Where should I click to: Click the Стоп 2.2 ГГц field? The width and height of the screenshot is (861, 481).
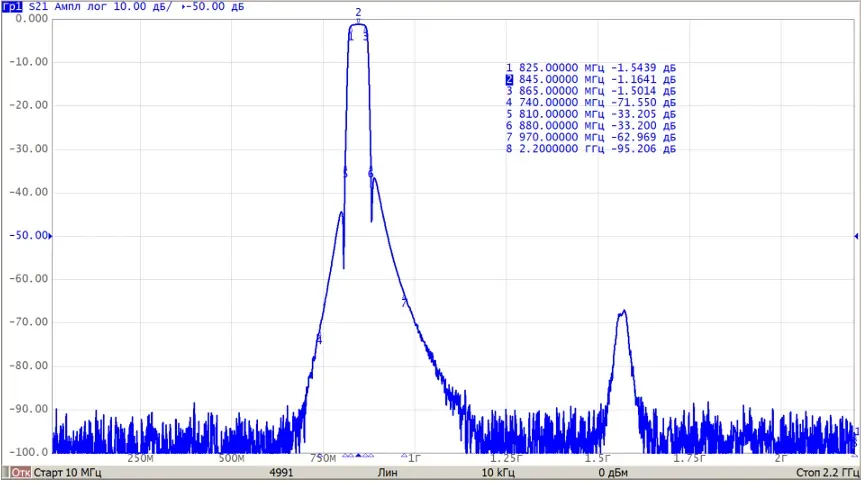[x=827, y=472]
